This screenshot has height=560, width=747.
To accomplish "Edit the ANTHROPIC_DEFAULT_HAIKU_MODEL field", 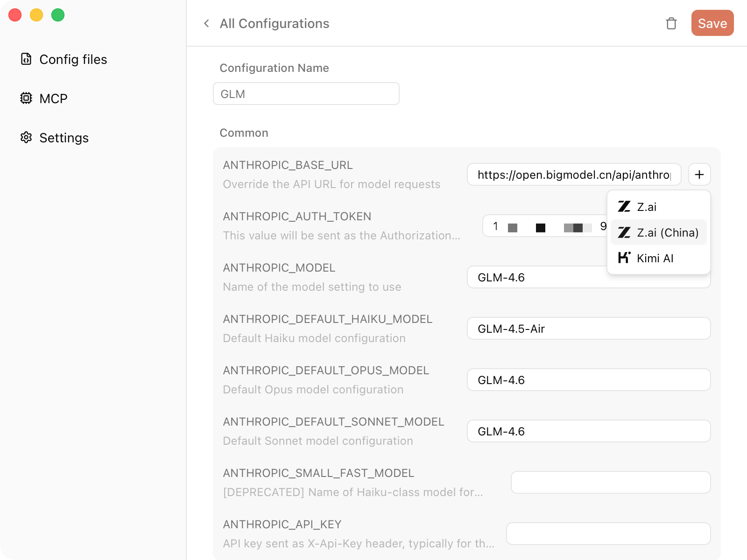I will (x=588, y=329).
